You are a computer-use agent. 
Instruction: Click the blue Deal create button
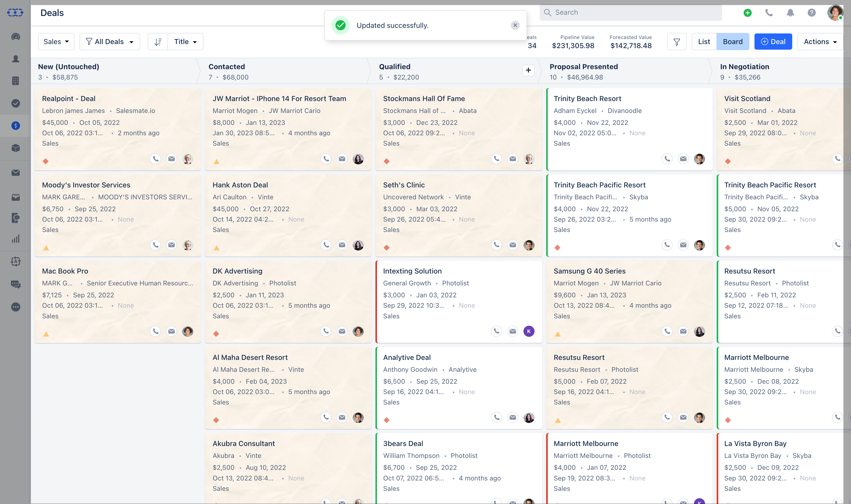coord(773,42)
